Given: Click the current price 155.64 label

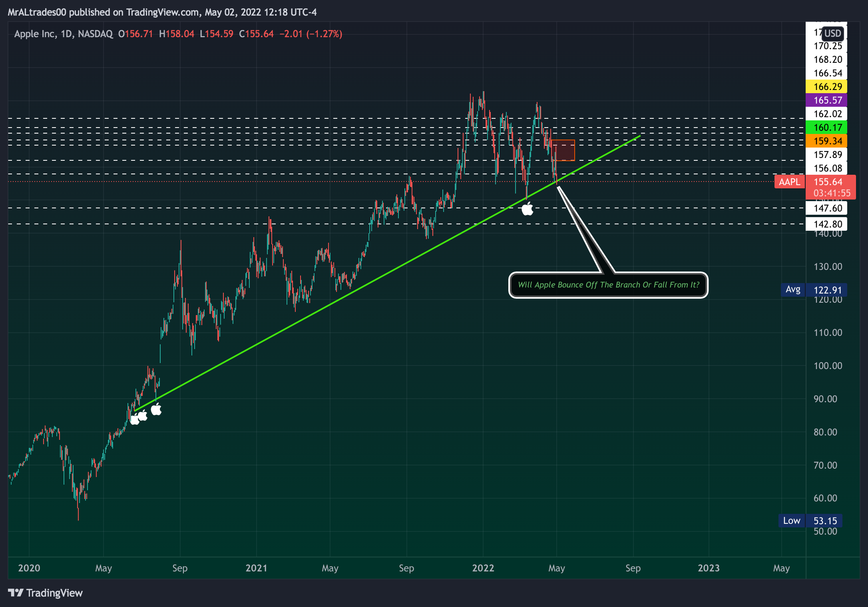Looking at the screenshot, I should [x=828, y=182].
